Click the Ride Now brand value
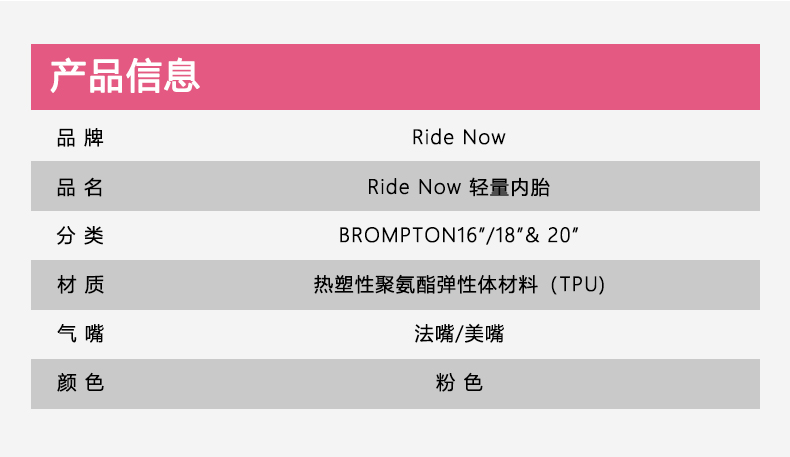Screen dimensions: 790x457 [x=458, y=137]
